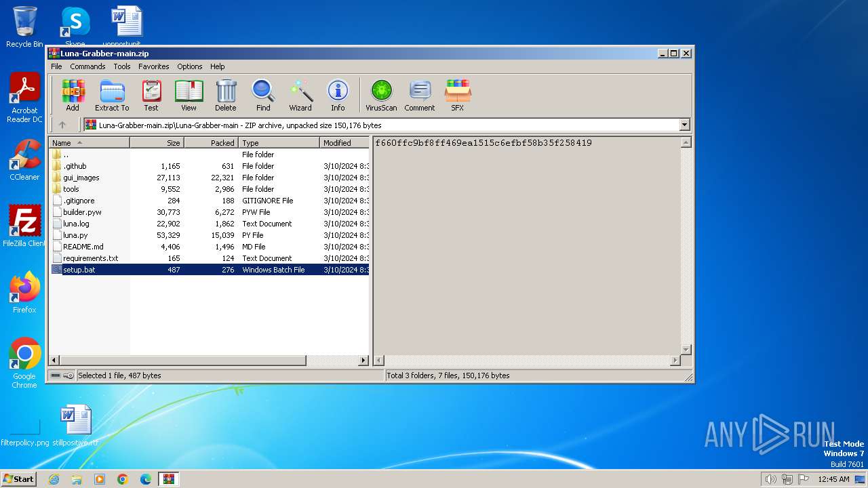
Task: Open the Help menu
Action: (218, 66)
